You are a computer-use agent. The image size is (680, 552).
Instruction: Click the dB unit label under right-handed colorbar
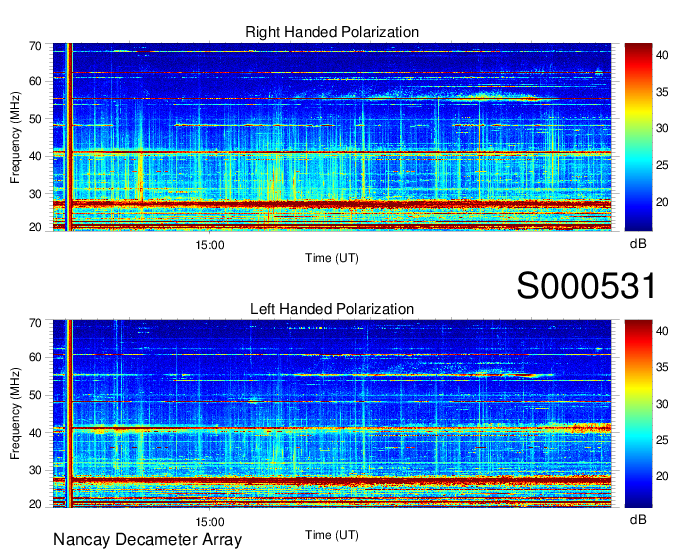click(x=638, y=244)
